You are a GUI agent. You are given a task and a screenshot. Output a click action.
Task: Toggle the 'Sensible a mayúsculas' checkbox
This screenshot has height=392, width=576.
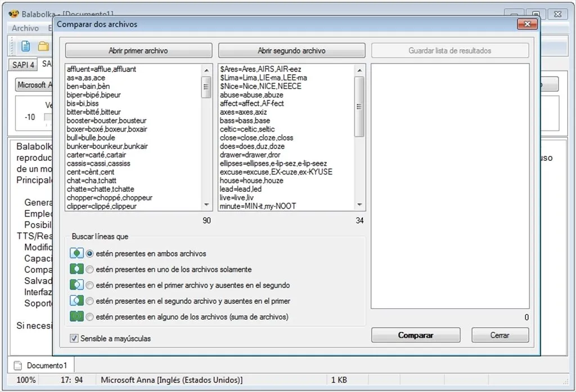(74, 339)
